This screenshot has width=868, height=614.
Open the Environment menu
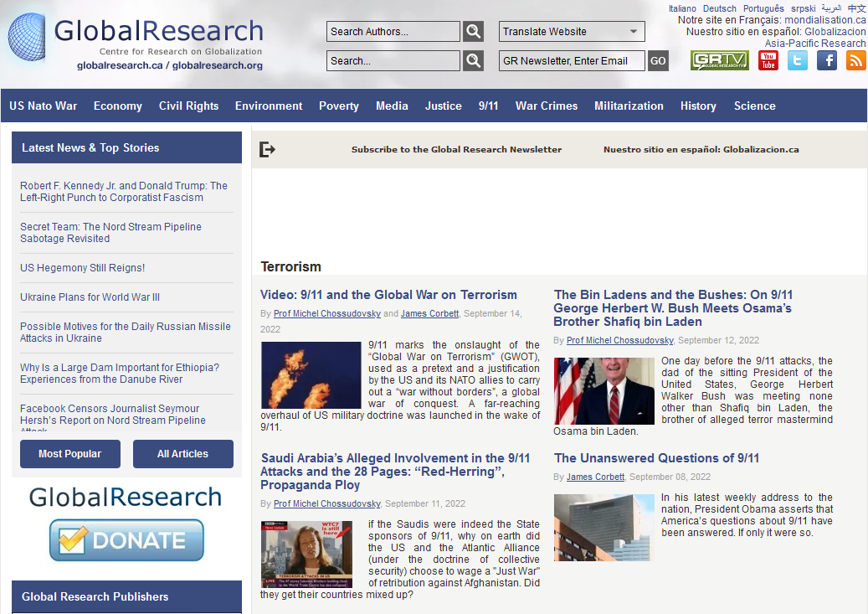269,106
